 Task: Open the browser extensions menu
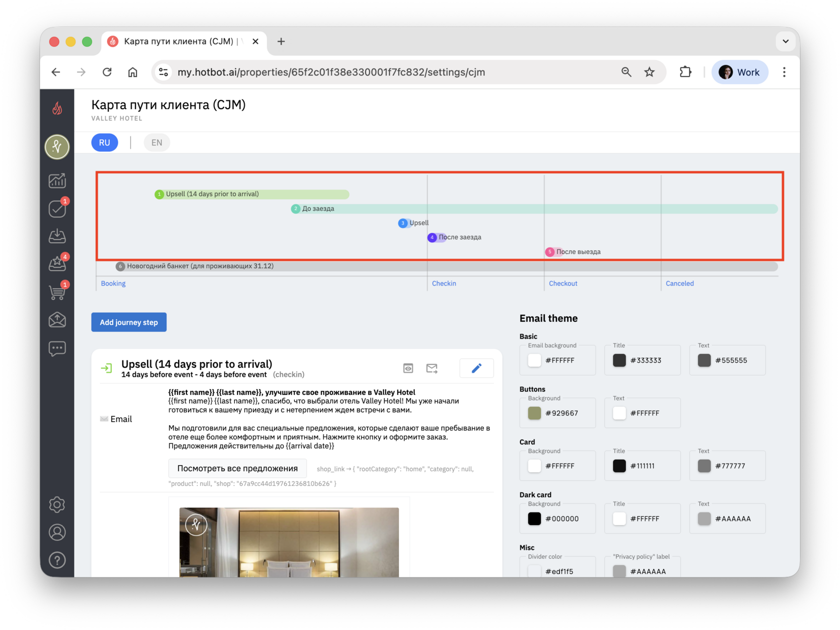[x=685, y=72]
